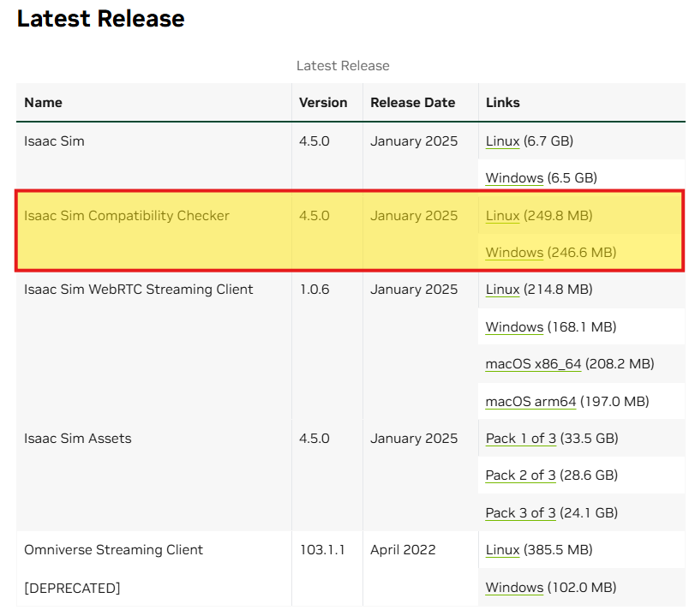Click the "April 2022" release date
The width and height of the screenshot is (689, 616).
403,550
